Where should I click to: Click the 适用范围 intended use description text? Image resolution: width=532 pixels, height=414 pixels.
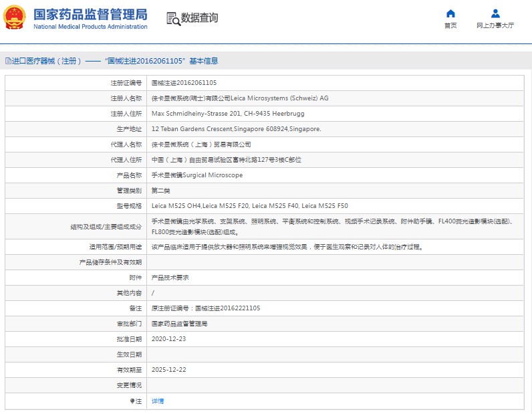click(288, 247)
